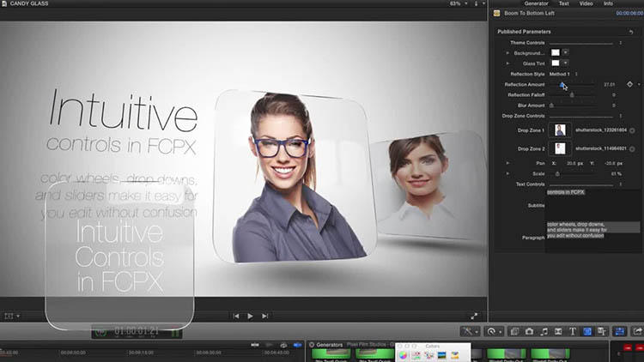Select the color wheel picker in Colors
The width and height of the screenshot is (644, 362).
pos(402,355)
